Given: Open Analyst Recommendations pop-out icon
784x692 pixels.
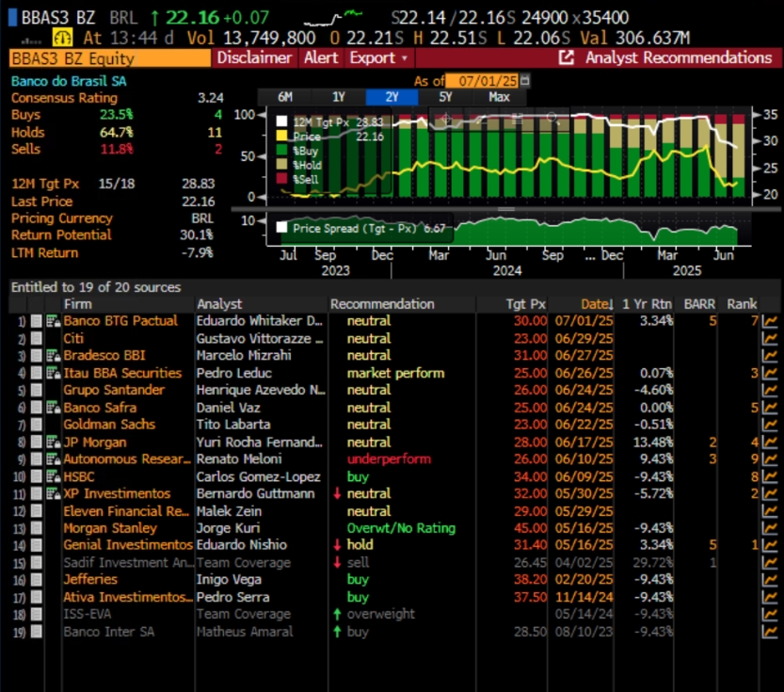Looking at the screenshot, I should tap(566, 58).
